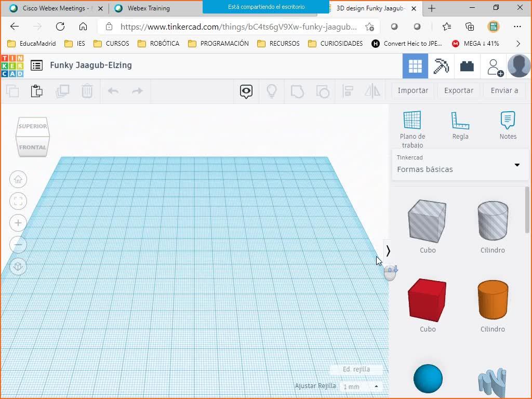Show all hidden objects lightbulb icon
532x399 pixels.
point(271,91)
